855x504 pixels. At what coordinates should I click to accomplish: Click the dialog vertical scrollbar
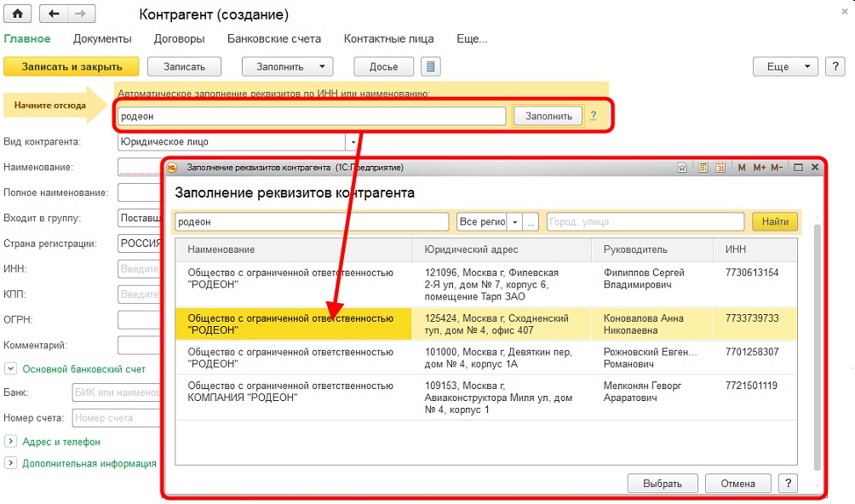(817, 346)
